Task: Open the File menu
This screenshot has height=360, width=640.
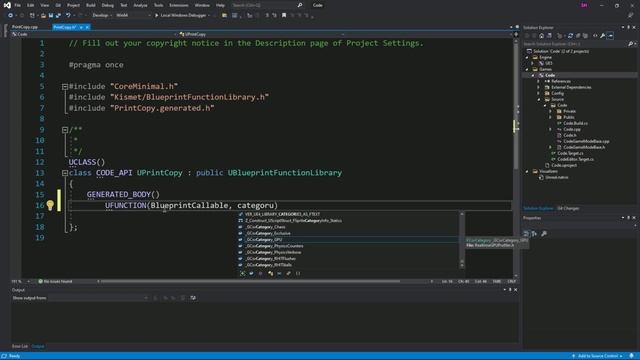Action: point(18,5)
